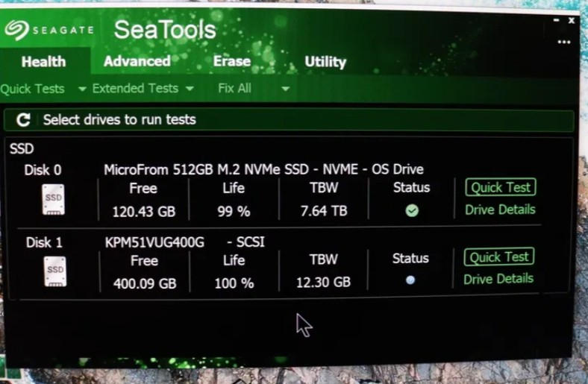Close the SeaTools window
Viewport: 588px width, 384px height.
(x=572, y=21)
